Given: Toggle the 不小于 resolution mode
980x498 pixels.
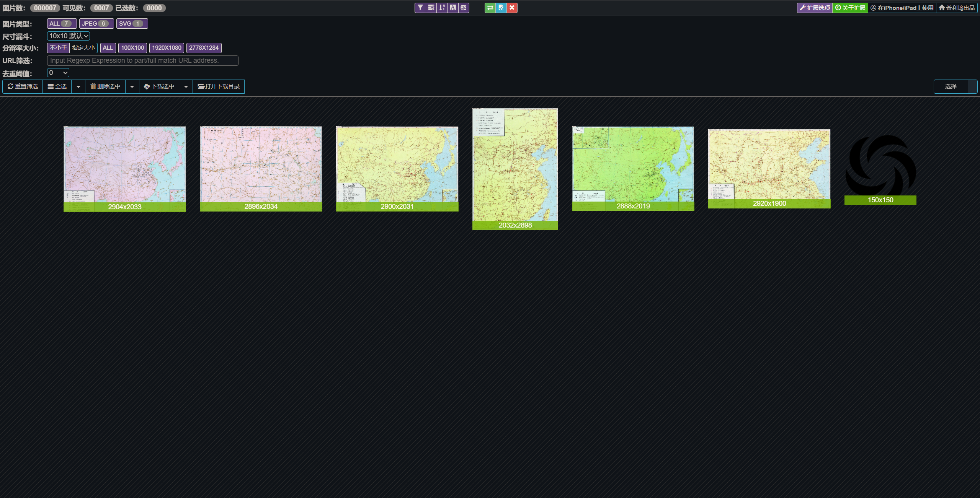Looking at the screenshot, I should [58, 48].
